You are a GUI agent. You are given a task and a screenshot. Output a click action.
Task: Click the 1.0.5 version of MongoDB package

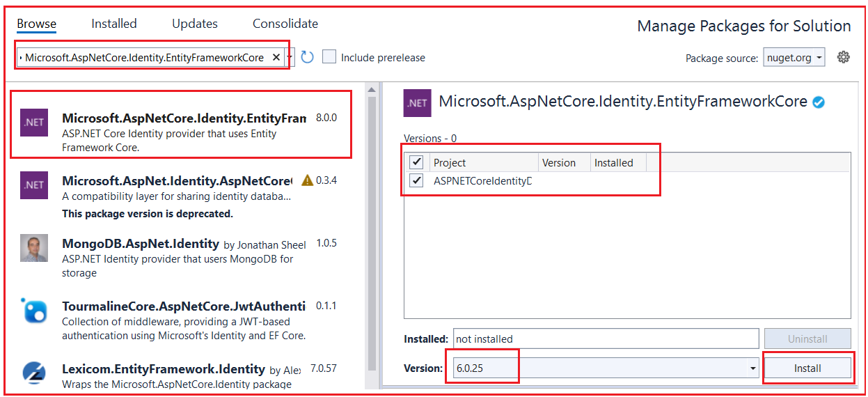[326, 244]
